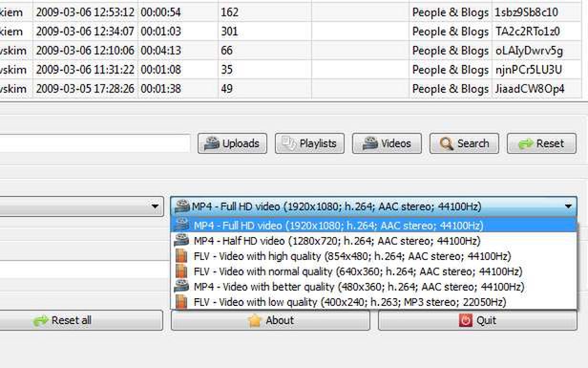588x368 pixels.
Task: Open the Playlists button
Action: point(309,143)
